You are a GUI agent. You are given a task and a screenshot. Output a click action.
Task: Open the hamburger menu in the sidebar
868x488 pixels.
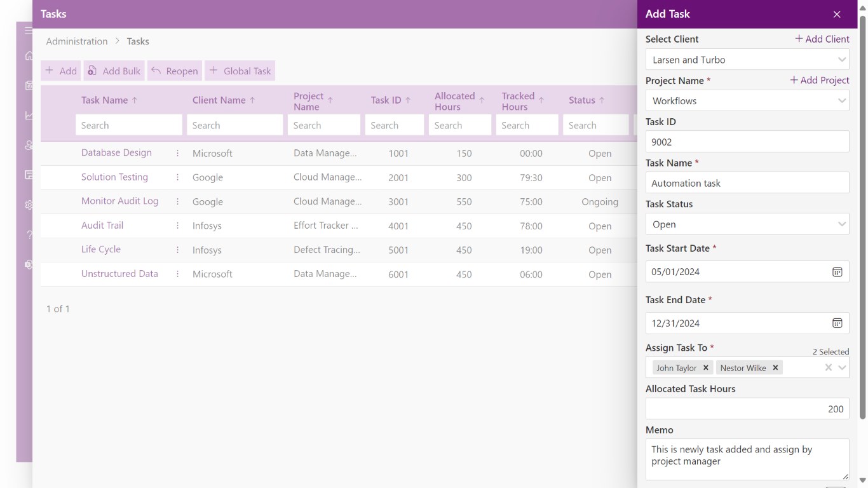click(29, 30)
